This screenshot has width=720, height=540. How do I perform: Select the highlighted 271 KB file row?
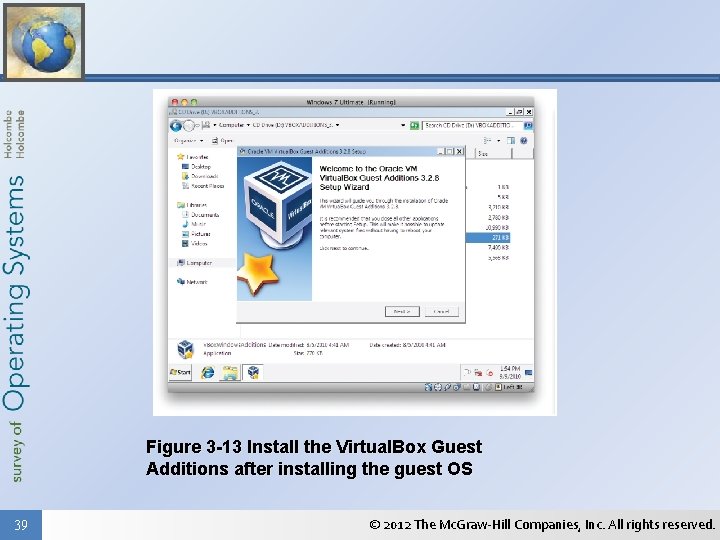488,238
